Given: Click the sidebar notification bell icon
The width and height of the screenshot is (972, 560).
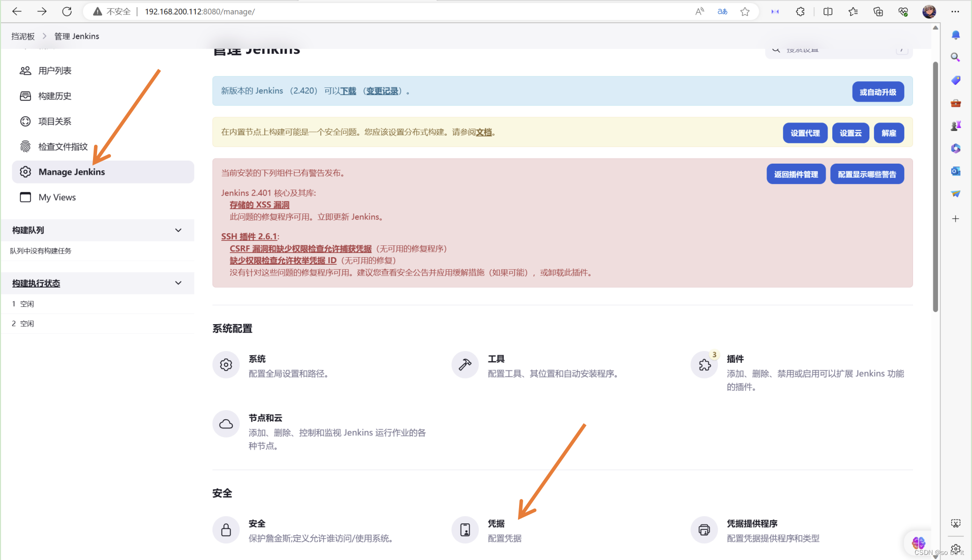Looking at the screenshot, I should click(x=956, y=35).
